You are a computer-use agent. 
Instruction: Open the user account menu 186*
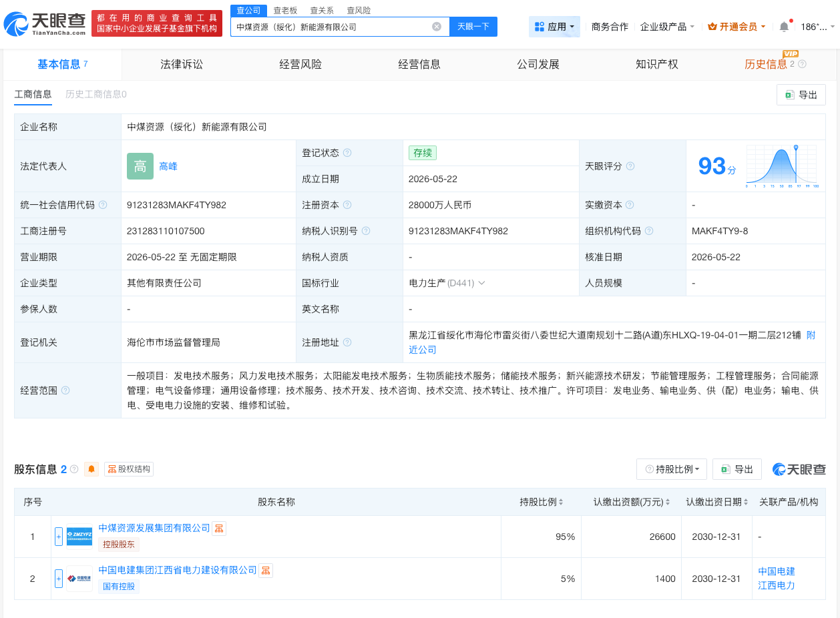(x=817, y=27)
